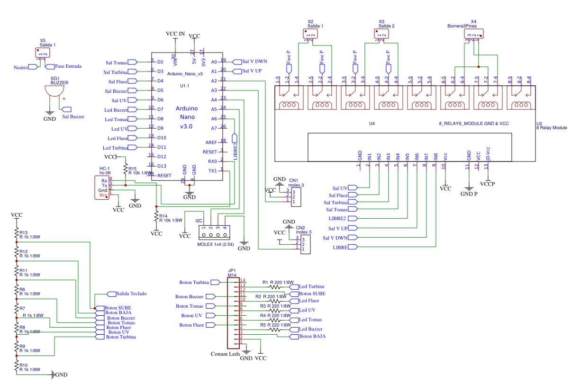
Task: Select the Arduino Nano v3.0 label
Action: point(185,117)
